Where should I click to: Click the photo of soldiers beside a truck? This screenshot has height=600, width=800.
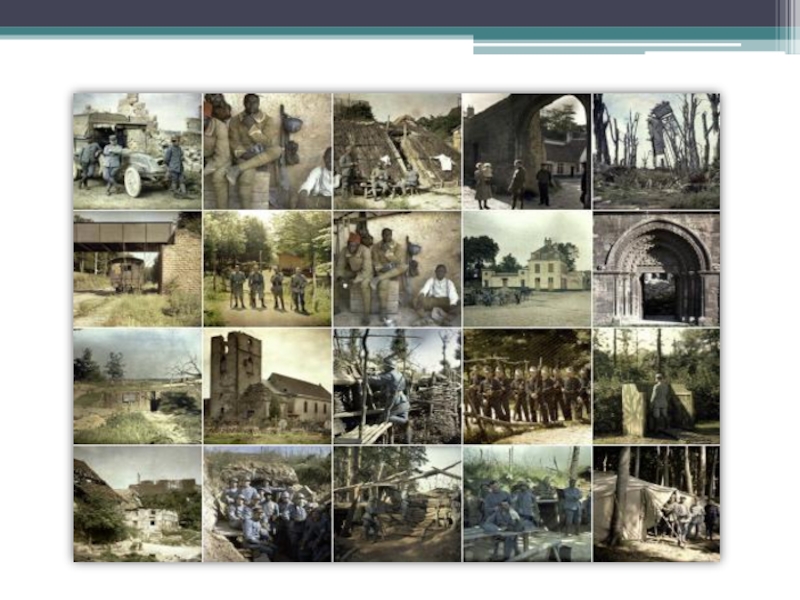click(137, 151)
